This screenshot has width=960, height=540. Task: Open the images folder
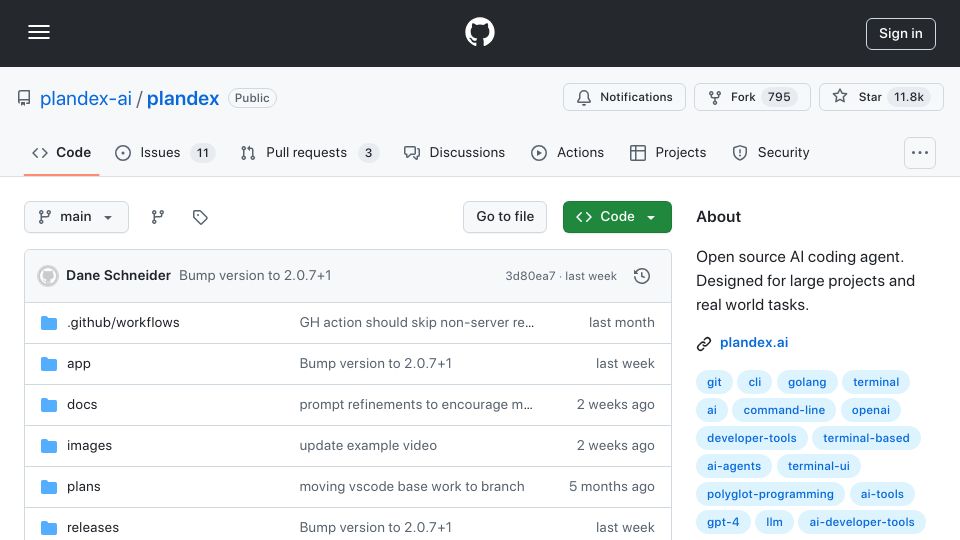[x=89, y=446]
